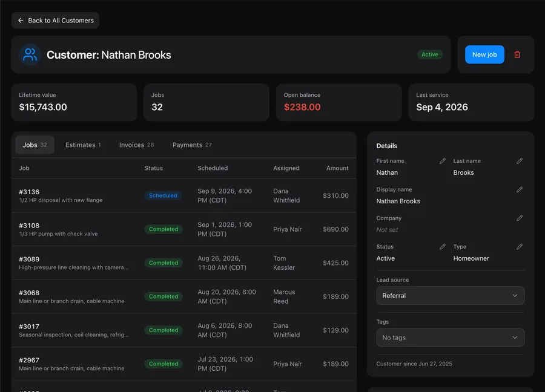Click the 'Not set' company value
545x392 pixels.
click(x=387, y=230)
